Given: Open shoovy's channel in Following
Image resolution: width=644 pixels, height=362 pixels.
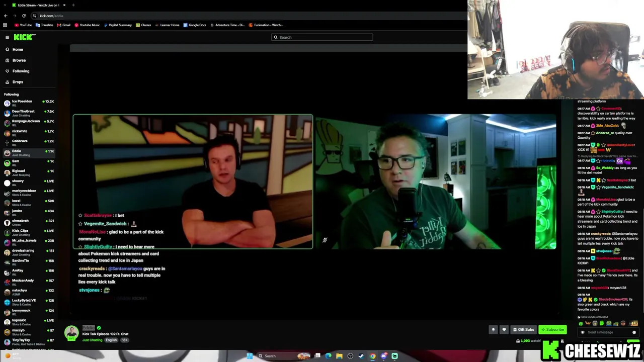Looking at the screenshot, I should point(30,183).
